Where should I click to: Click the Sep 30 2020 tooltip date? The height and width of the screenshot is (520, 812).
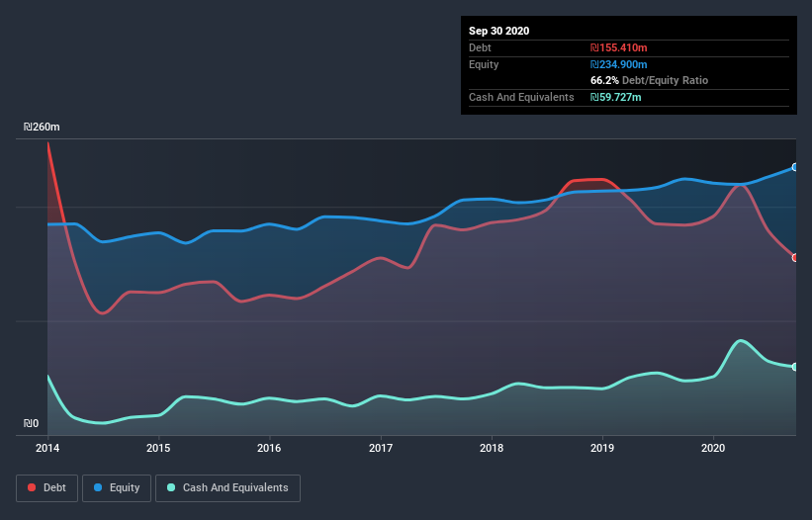pyautogui.click(x=499, y=31)
